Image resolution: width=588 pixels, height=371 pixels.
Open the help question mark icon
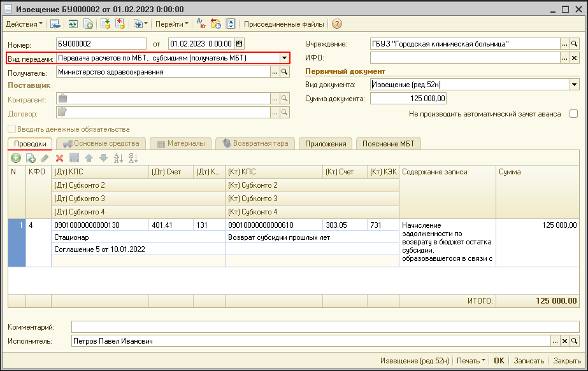337,24
